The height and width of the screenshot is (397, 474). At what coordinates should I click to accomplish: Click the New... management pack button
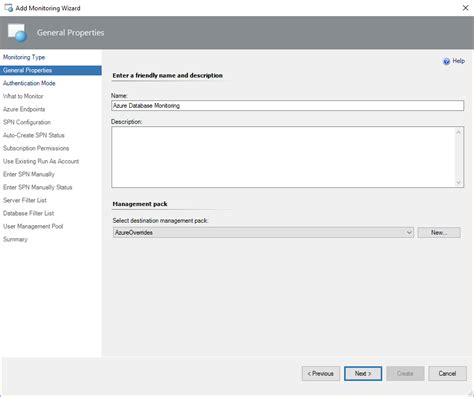coord(439,233)
